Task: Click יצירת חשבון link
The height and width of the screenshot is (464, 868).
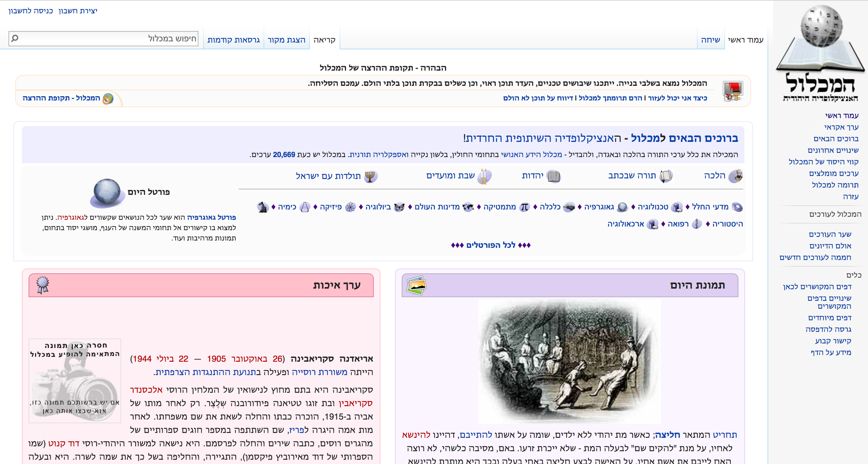Action: pos(78,11)
